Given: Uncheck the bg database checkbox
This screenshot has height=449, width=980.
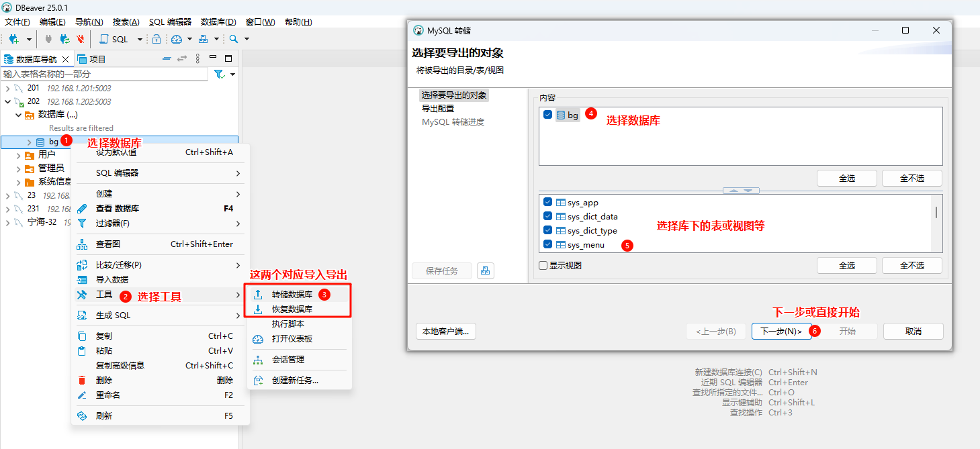Looking at the screenshot, I should [548, 115].
